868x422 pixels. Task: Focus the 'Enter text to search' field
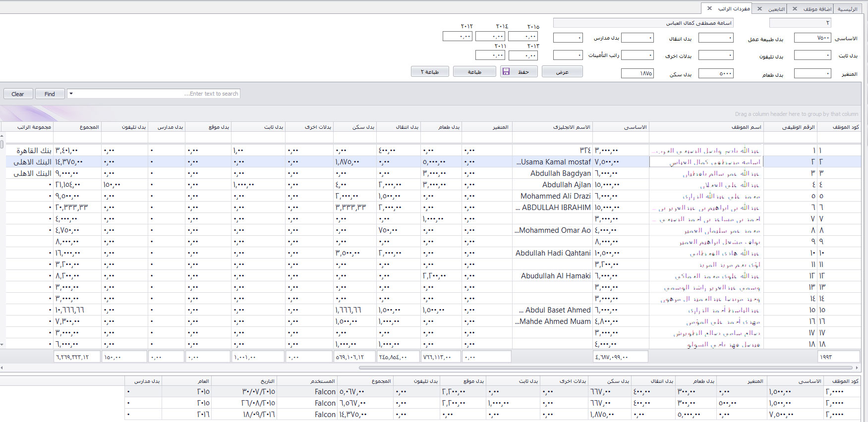click(159, 94)
